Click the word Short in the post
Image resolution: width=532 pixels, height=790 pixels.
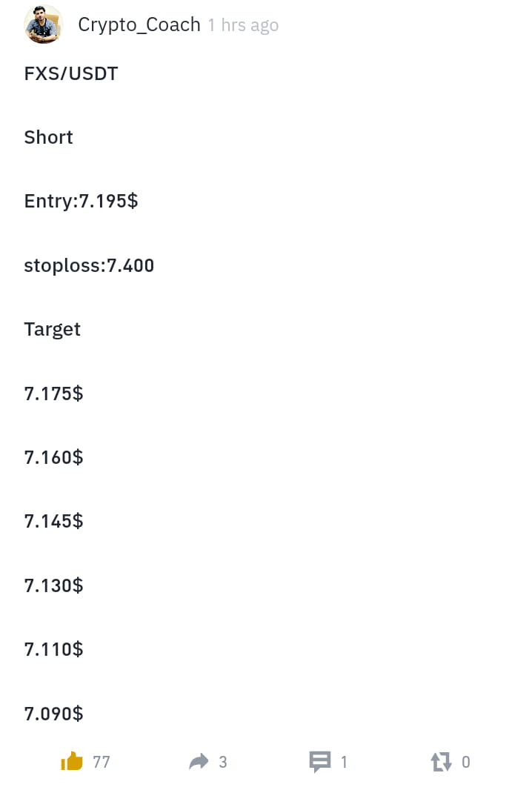click(x=48, y=137)
